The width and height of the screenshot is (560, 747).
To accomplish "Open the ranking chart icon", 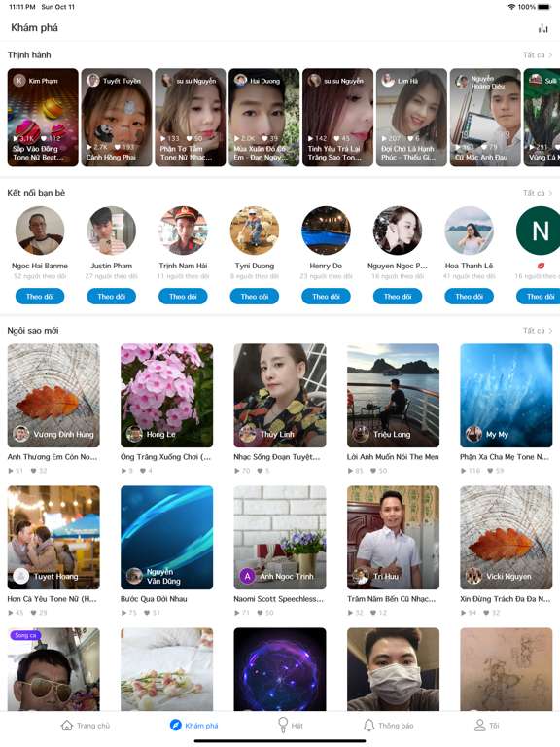I will (x=542, y=28).
